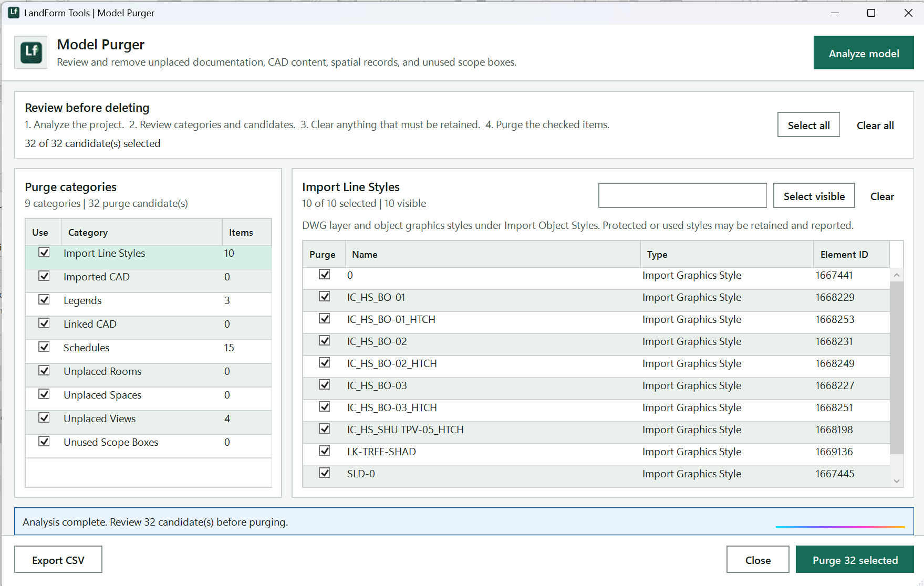
Task: Click the Use column header
Action: (x=44, y=232)
